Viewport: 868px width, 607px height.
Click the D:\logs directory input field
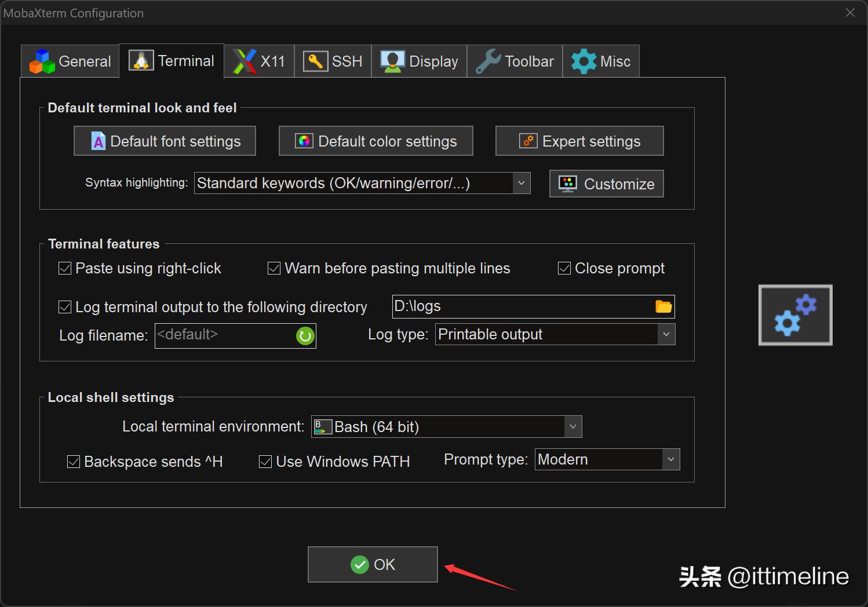pyautogui.click(x=521, y=306)
